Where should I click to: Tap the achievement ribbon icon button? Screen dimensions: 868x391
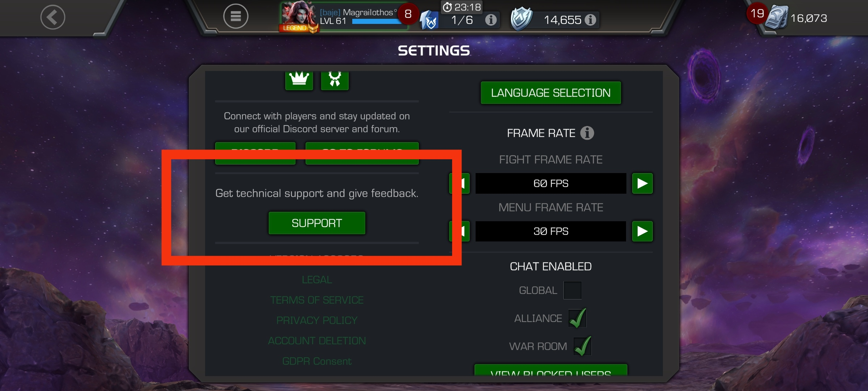335,80
